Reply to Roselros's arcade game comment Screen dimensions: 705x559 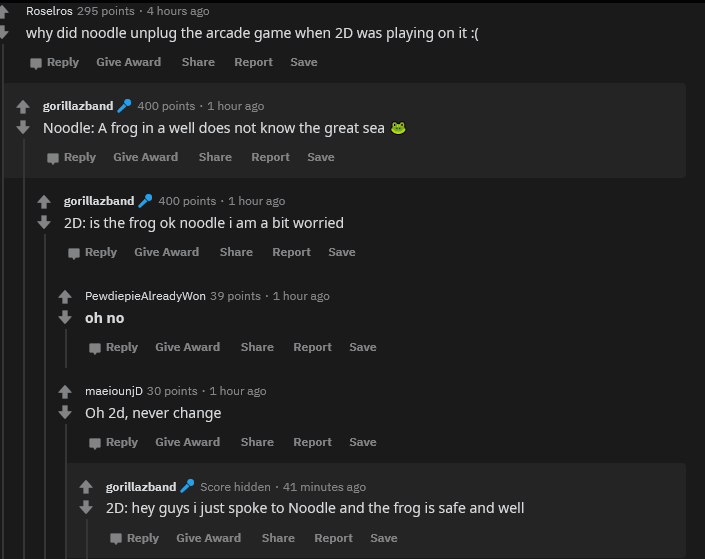(54, 62)
